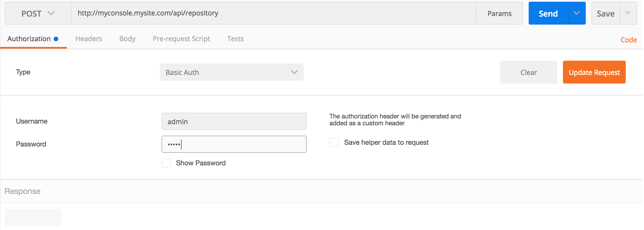Go to the Tests tab
Image resolution: width=644 pixels, height=230 pixels.
point(235,39)
